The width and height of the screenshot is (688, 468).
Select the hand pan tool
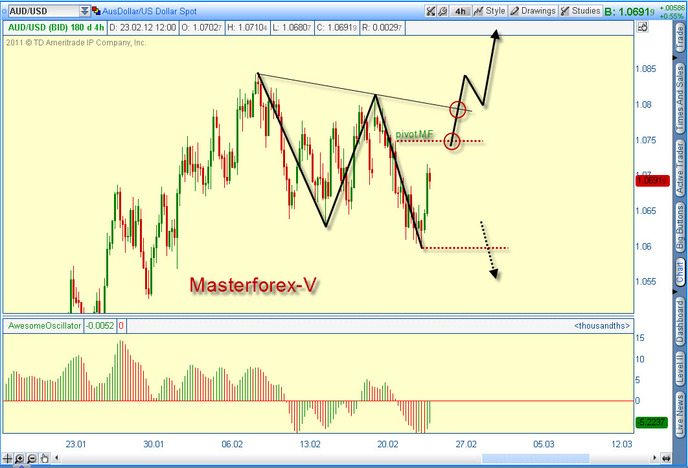point(44,459)
